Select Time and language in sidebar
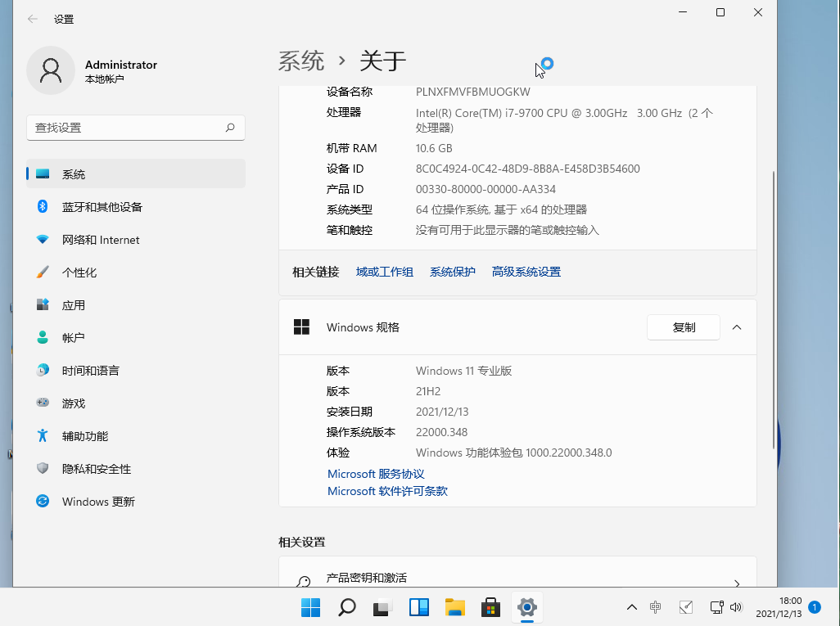The image size is (840, 626). click(90, 371)
